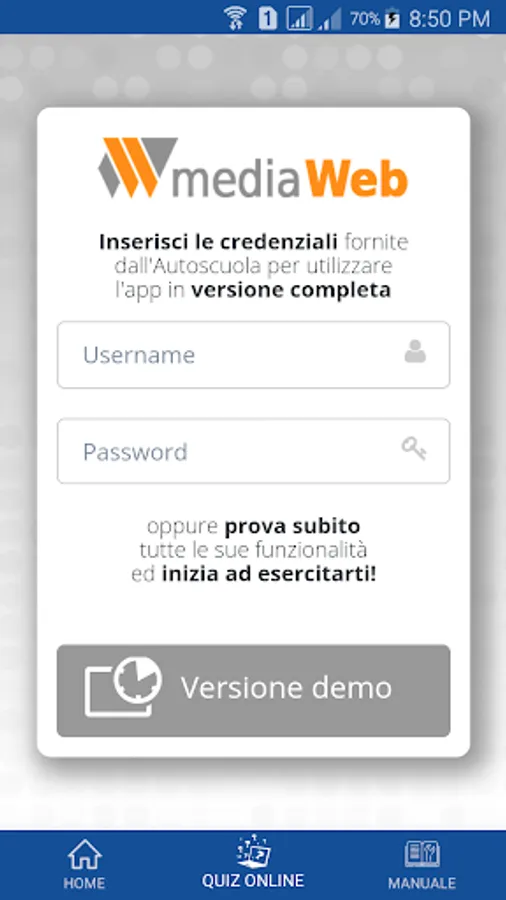Image resolution: width=506 pixels, height=900 pixels.
Task: Tap the mediaWeb logo
Action: coord(253,168)
